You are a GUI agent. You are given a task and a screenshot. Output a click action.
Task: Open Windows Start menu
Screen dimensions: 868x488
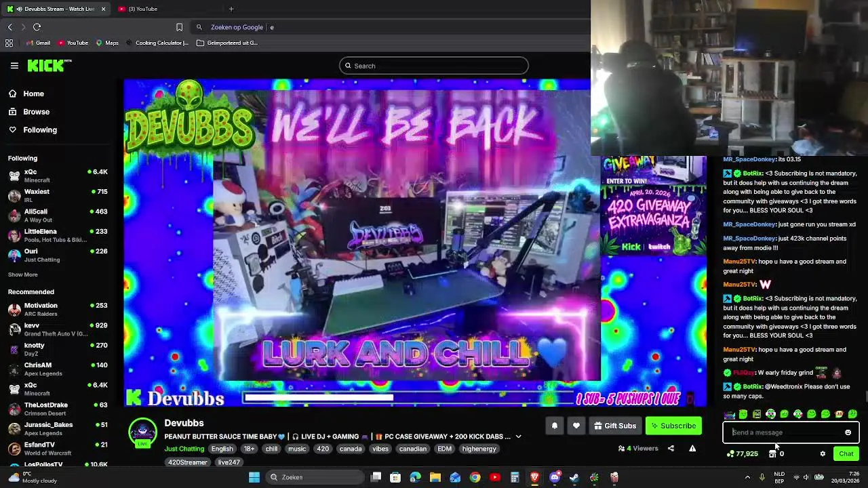pos(254,477)
